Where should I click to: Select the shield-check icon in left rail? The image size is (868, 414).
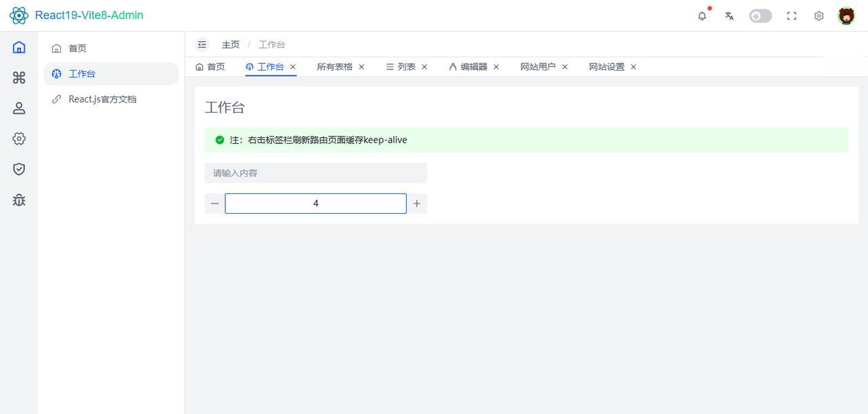[19, 169]
